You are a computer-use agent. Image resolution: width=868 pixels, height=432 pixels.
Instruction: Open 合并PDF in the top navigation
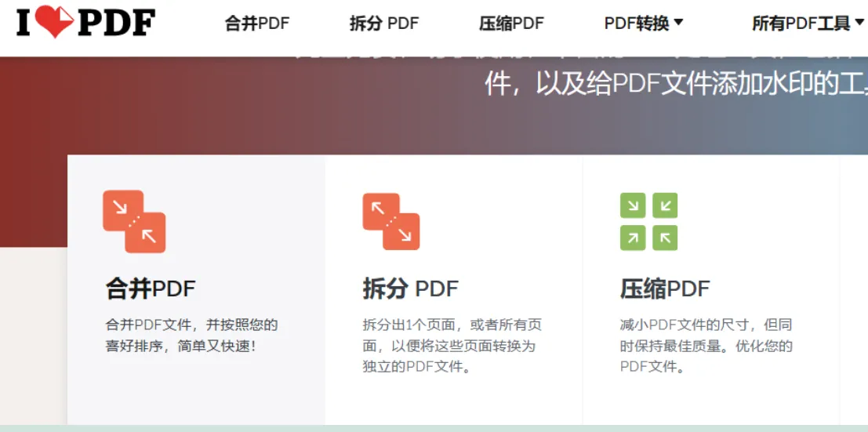[x=257, y=24]
